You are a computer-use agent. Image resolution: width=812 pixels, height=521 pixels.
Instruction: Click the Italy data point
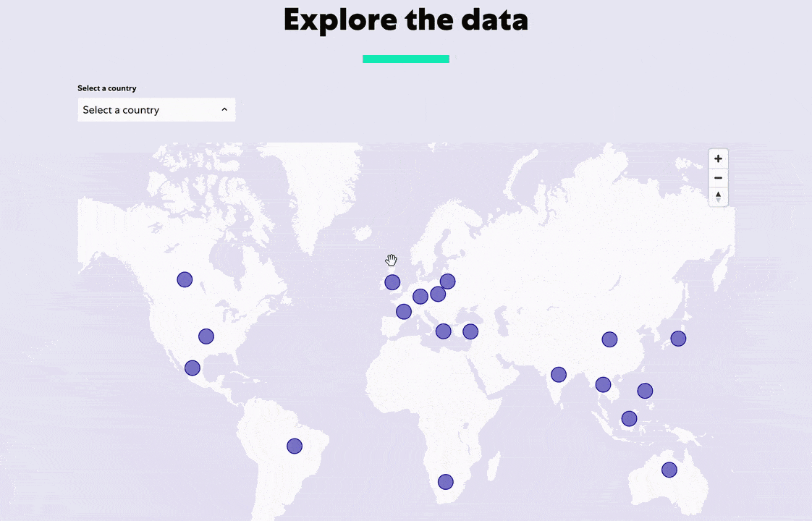tap(443, 331)
